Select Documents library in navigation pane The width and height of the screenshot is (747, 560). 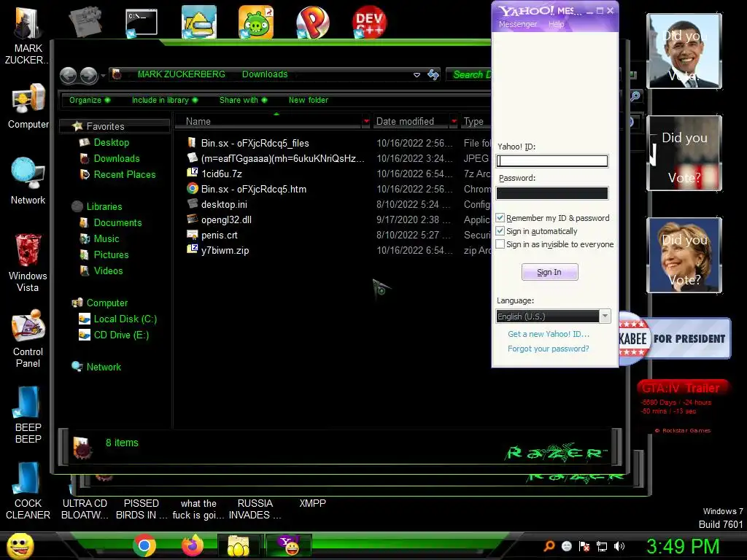(117, 223)
